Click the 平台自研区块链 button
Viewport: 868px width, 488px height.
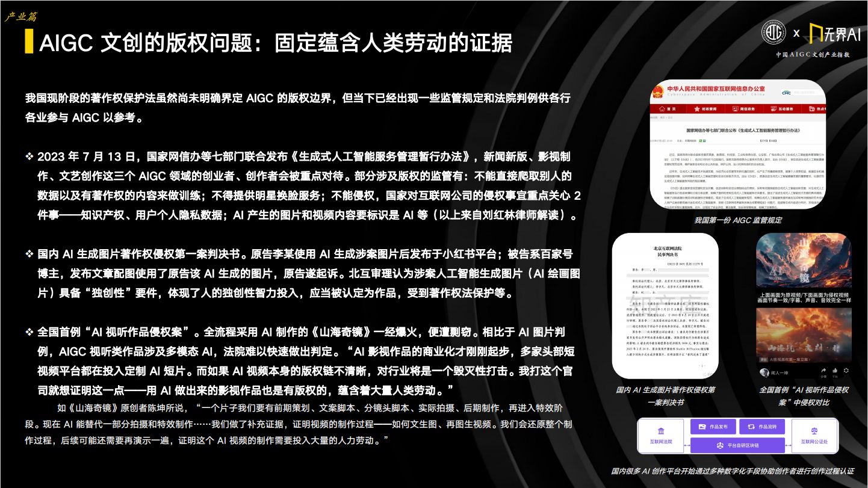pyautogui.click(x=739, y=445)
